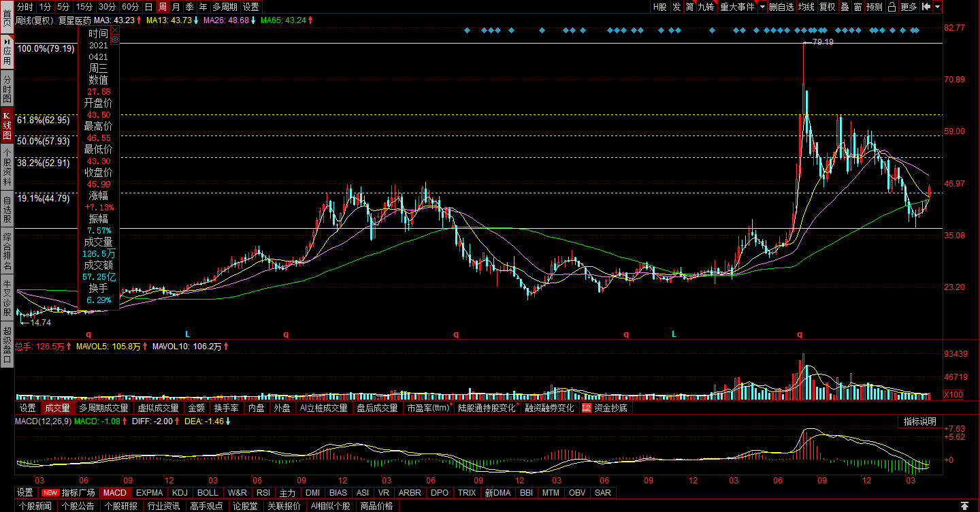Select the 季 quarterly chart tab
Viewport: 980px width, 512px height.
[190, 7]
